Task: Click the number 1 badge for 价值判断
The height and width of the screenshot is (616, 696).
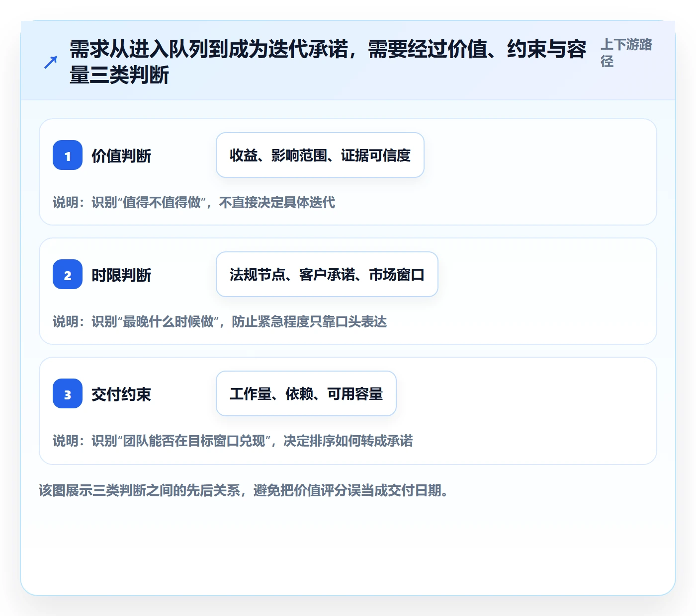Action: (x=68, y=155)
